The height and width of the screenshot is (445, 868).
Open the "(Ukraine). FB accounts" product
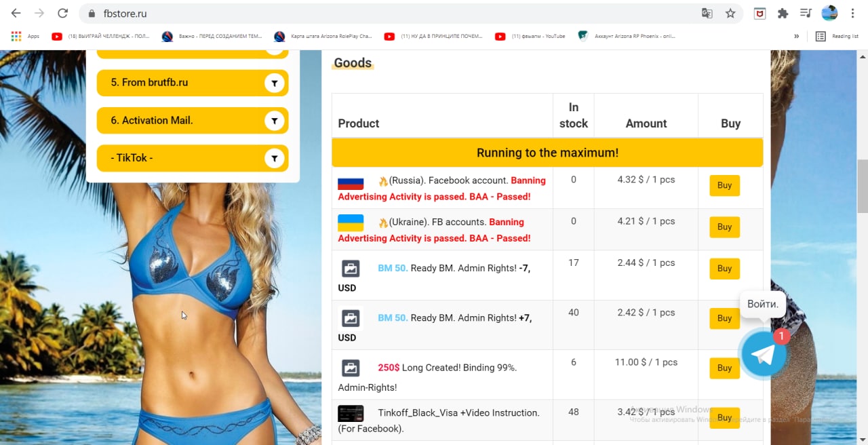[x=435, y=230]
